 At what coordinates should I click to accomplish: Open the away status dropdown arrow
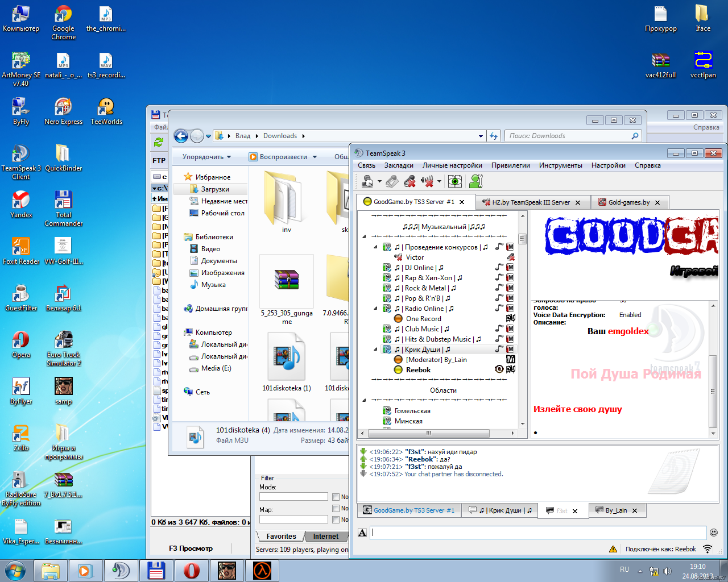coord(379,182)
